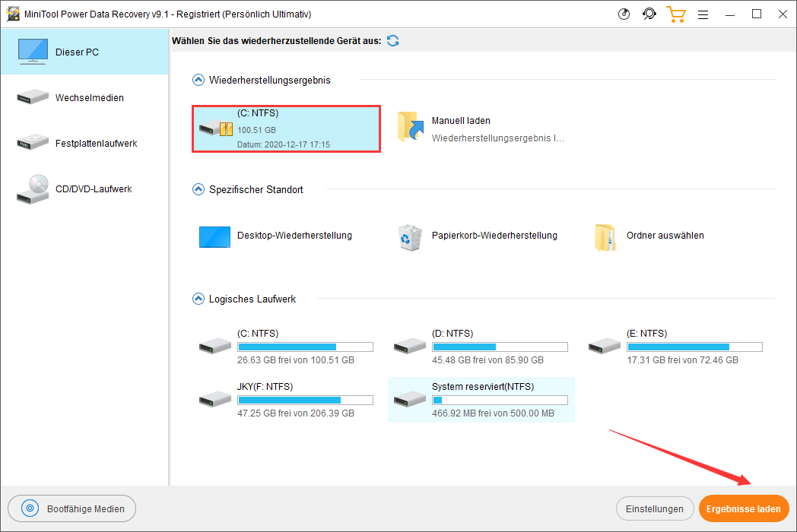Open Einstellungen

[655, 508]
